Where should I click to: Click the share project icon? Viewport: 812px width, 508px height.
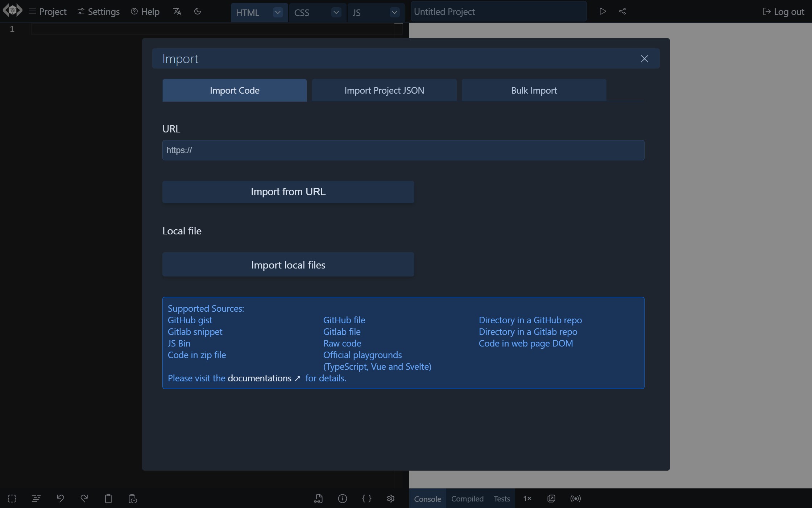[x=622, y=11]
